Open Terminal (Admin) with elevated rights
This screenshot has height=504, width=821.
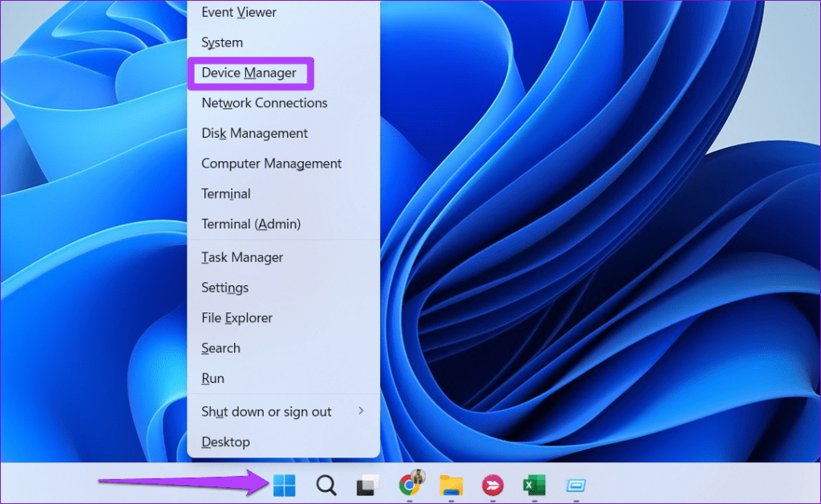pos(251,224)
